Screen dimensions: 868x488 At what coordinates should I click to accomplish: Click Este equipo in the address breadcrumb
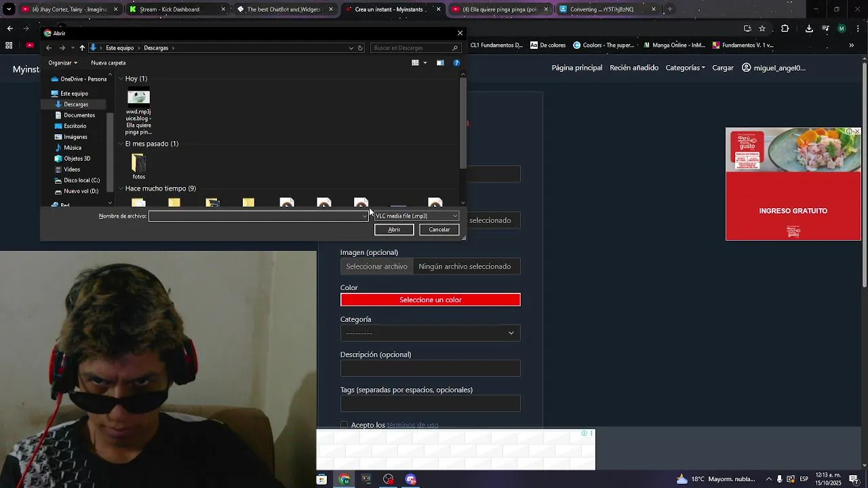(x=120, y=48)
